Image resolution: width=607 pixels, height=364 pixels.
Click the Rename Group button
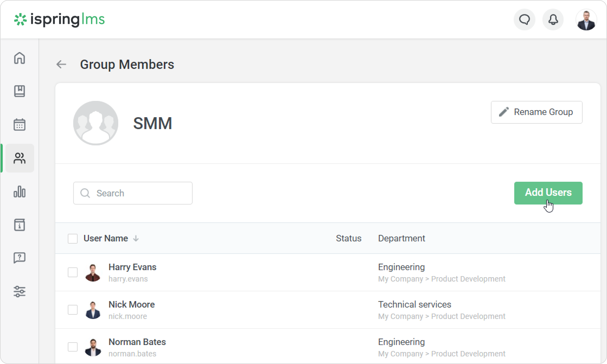point(536,112)
